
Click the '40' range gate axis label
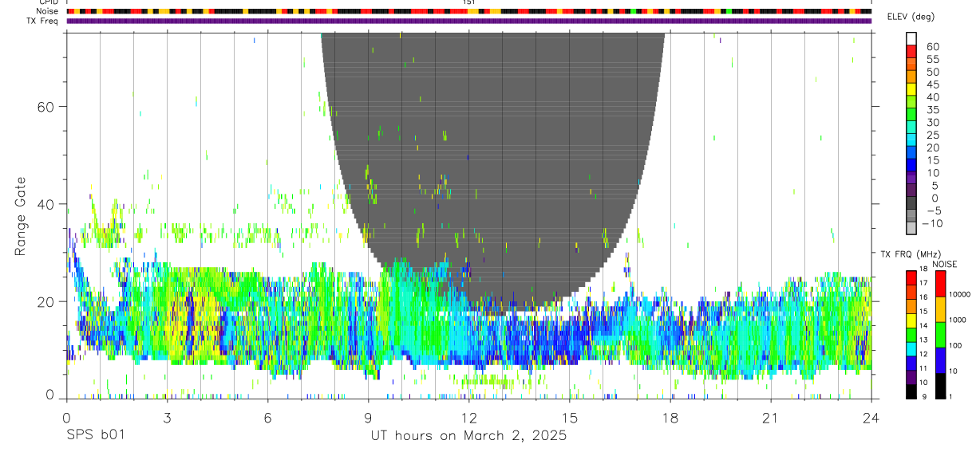[45, 204]
